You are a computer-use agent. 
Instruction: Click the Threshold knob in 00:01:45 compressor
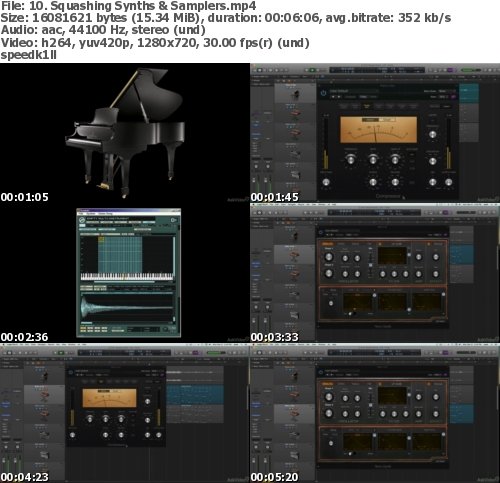351,159
